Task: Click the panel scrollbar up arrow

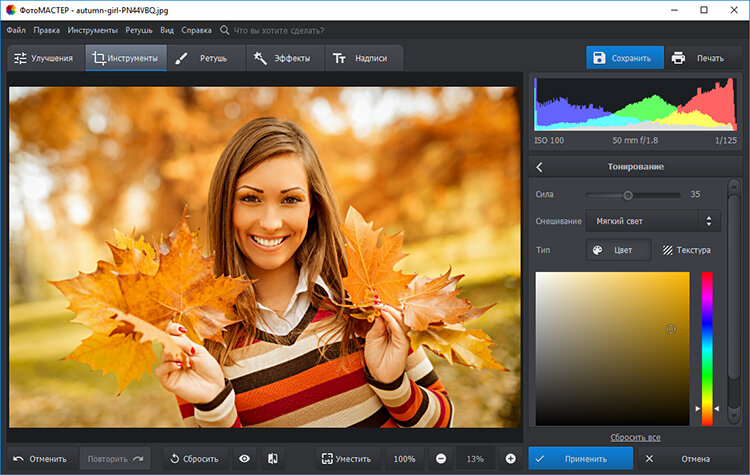Action: click(734, 188)
